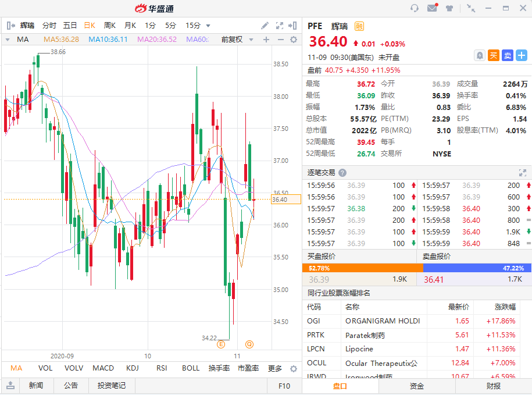
Task: Open the 公告 announcements tab
Action: (71, 386)
